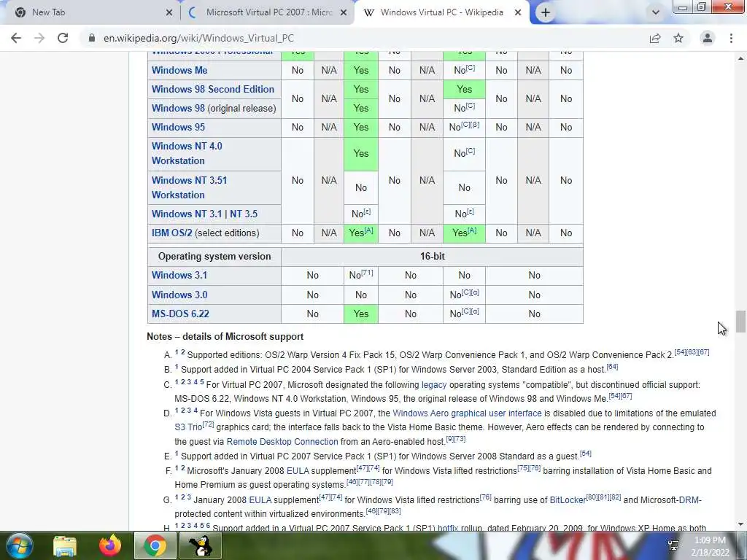Click the green Yes cell for MS-DOS 6.22

(x=360, y=314)
